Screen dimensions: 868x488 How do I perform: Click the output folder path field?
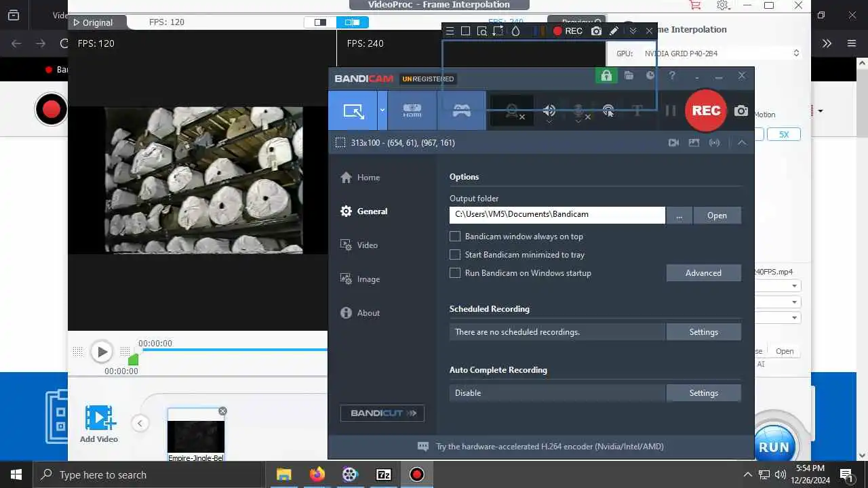click(557, 215)
